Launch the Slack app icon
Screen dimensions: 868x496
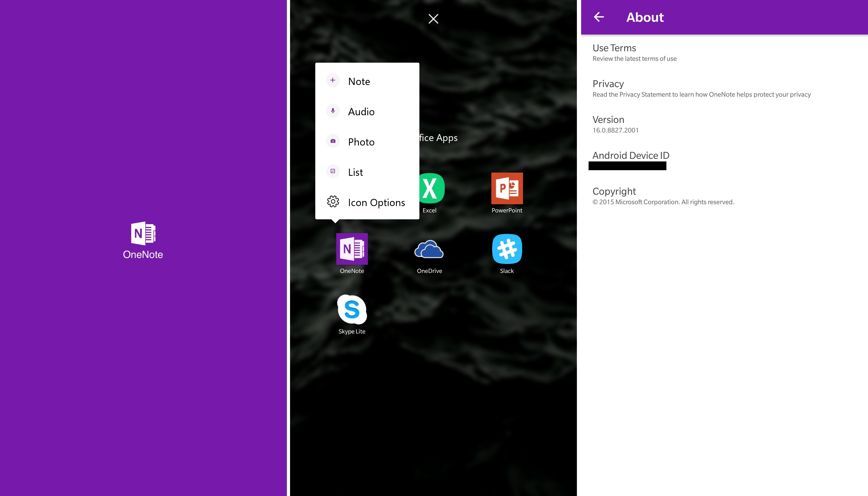click(507, 249)
